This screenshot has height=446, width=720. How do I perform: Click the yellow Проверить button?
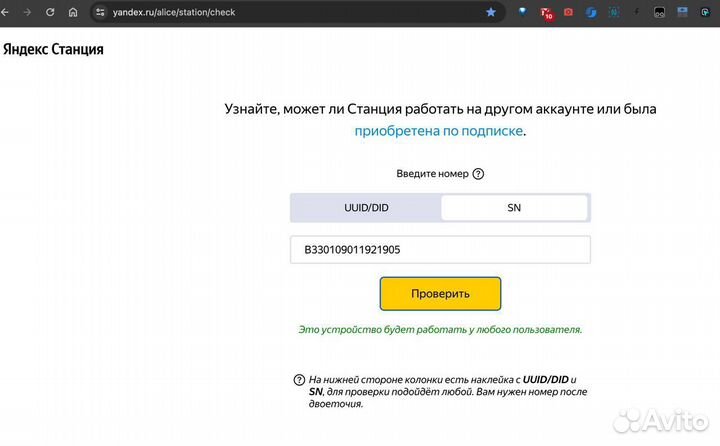click(440, 294)
